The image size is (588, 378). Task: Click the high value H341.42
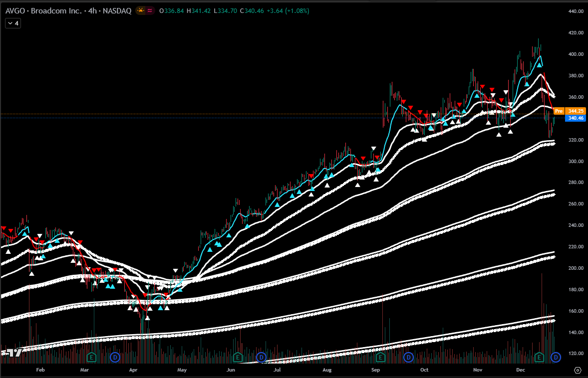198,11
